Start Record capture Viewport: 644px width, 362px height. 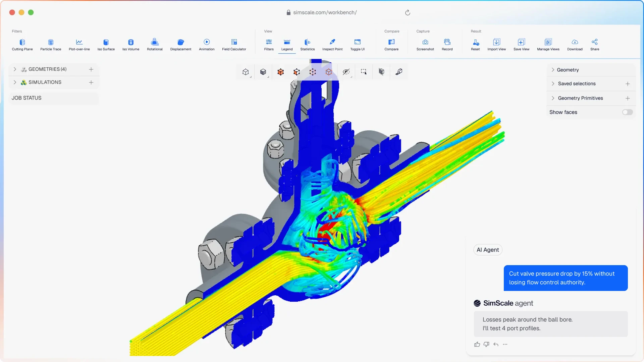(x=447, y=45)
